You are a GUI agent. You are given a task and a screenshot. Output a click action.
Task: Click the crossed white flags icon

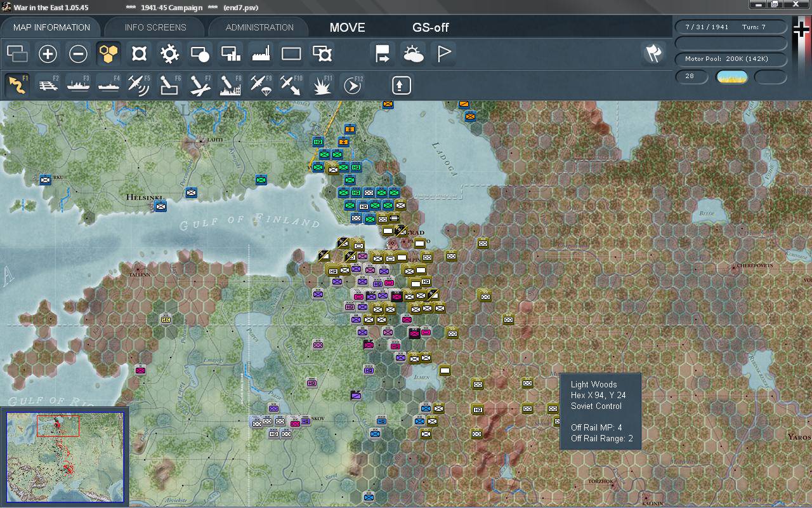point(653,54)
